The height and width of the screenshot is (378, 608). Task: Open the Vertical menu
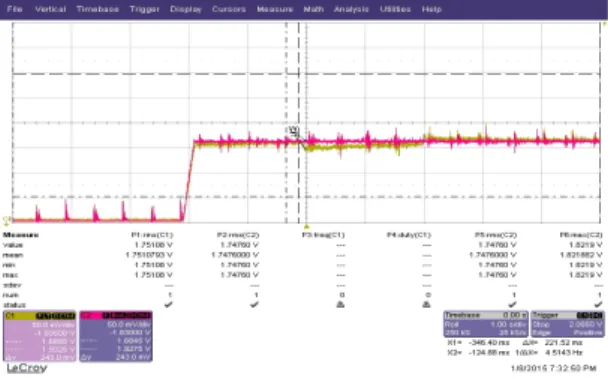(x=50, y=9)
